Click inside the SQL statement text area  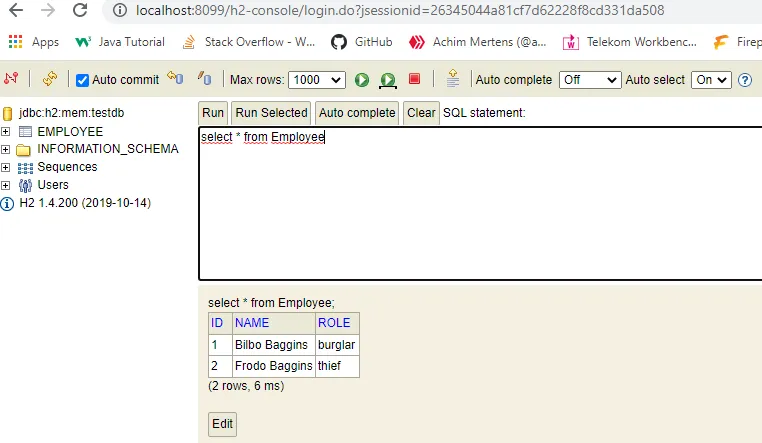point(480,204)
